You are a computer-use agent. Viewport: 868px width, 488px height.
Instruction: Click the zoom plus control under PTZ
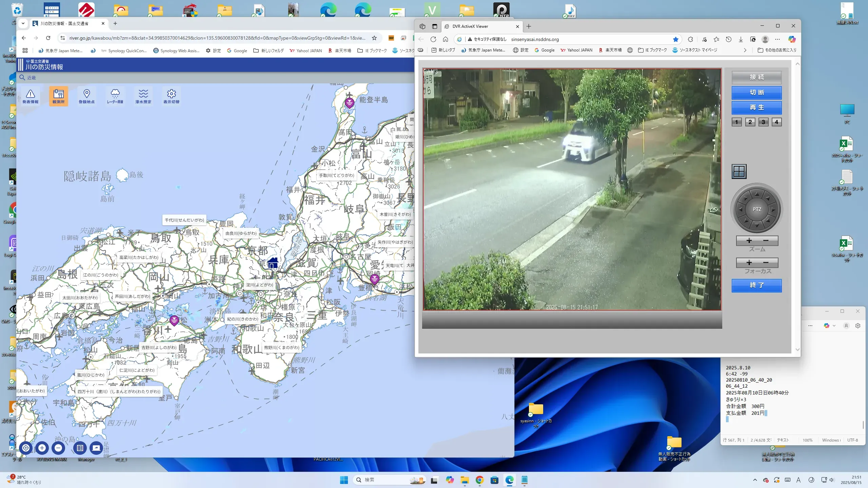pos(749,241)
